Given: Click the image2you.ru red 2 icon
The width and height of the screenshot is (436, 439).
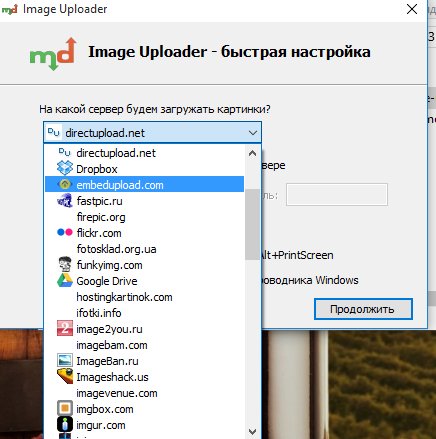Looking at the screenshot, I should tap(65, 328).
